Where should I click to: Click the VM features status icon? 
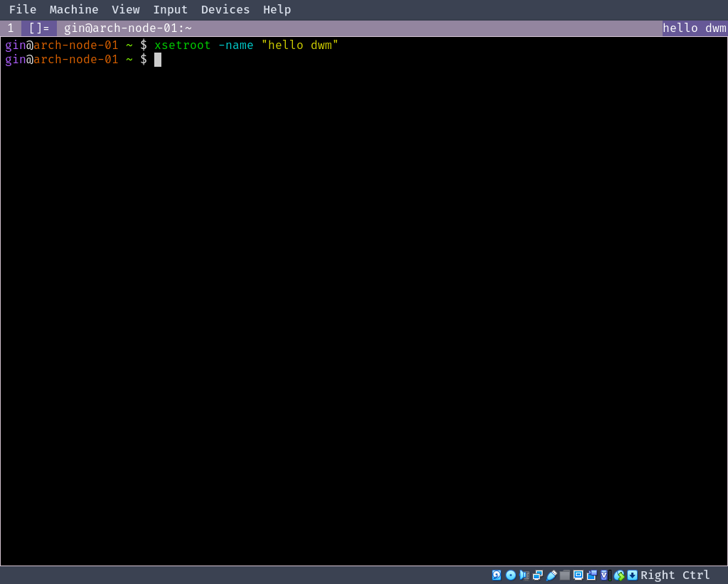(x=604, y=575)
